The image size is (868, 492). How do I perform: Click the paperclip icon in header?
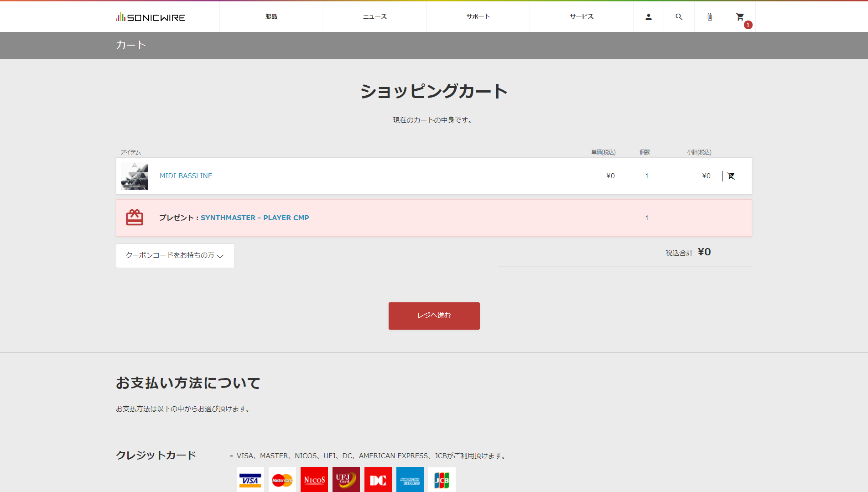click(709, 17)
